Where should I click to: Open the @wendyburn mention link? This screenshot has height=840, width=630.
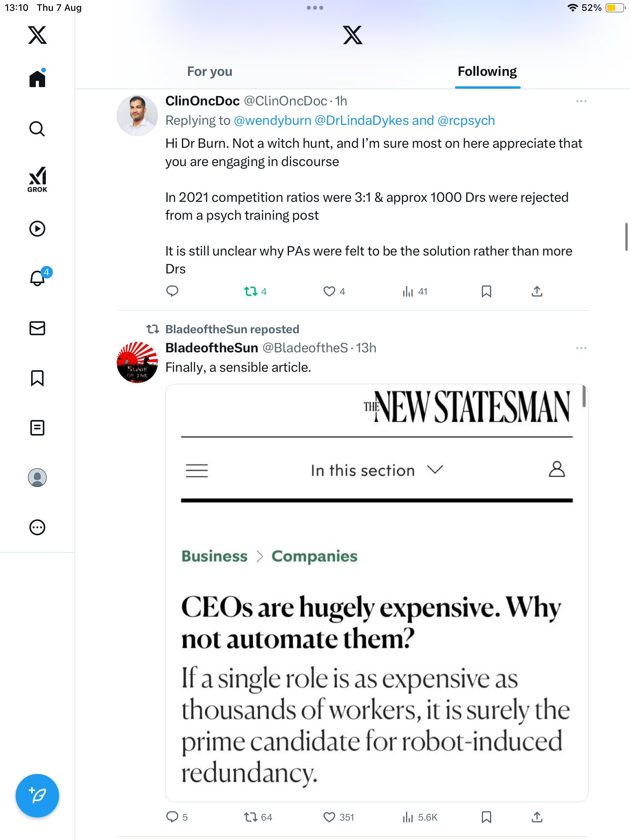[x=273, y=121]
